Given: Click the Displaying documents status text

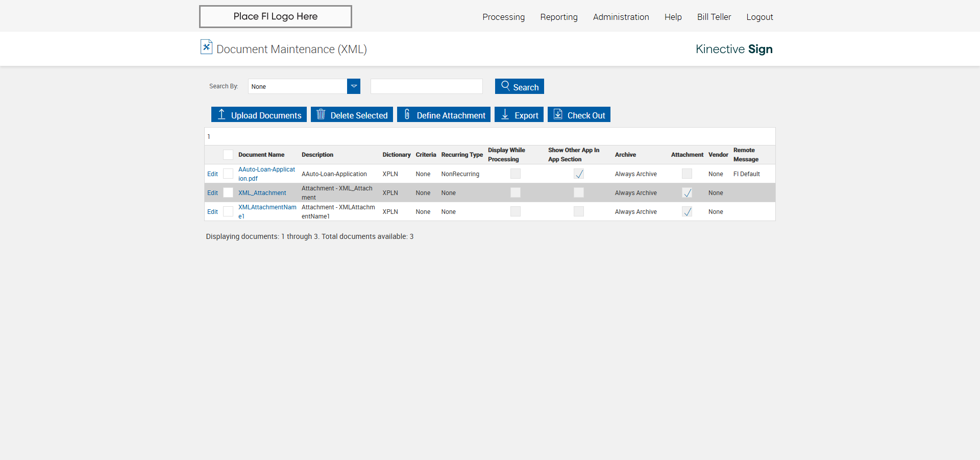Looking at the screenshot, I should pyautogui.click(x=310, y=236).
